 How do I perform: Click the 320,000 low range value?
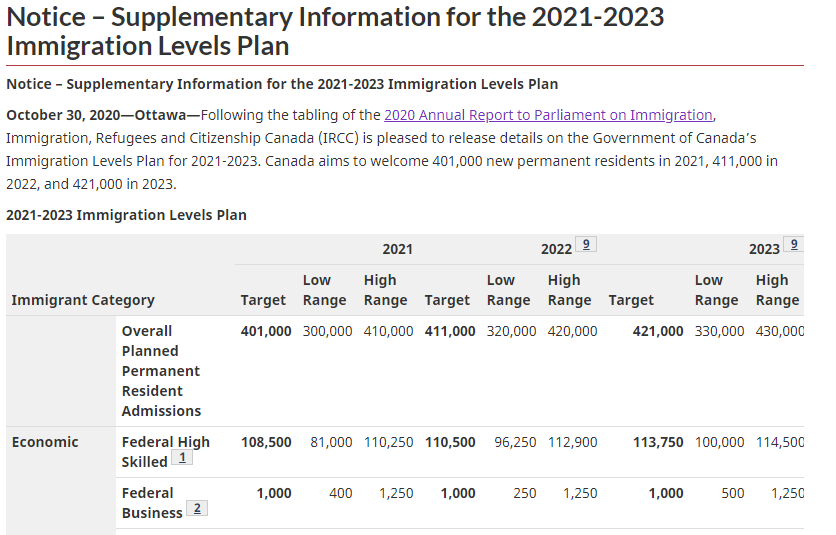(511, 331)
